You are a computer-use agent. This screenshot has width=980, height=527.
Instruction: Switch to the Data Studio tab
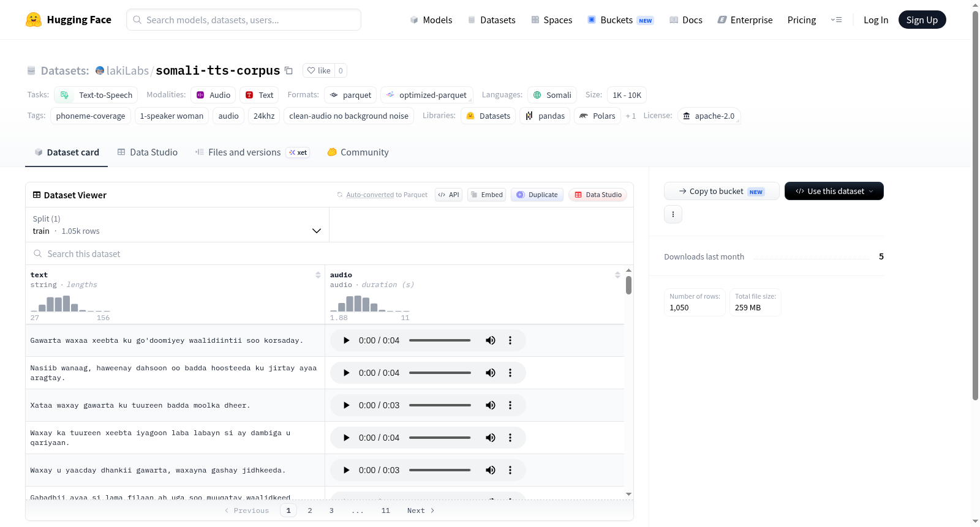coord(148,152)
